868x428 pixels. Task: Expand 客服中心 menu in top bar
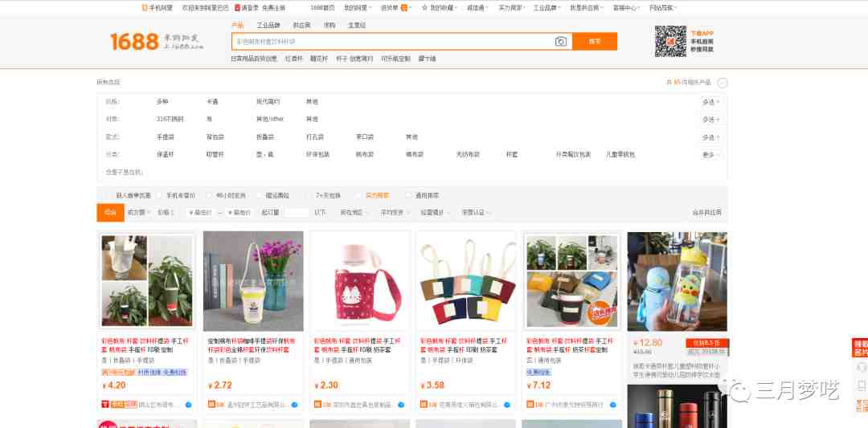(x=627, y=8)
